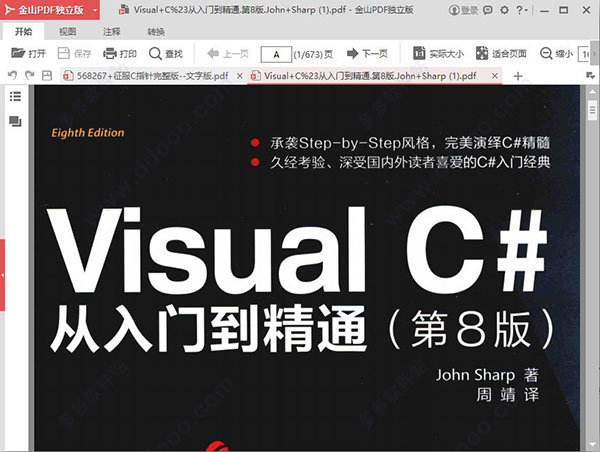Go to next page with 下一页
The width and height of the screenshot is (600, 452).
coord(367,54)
